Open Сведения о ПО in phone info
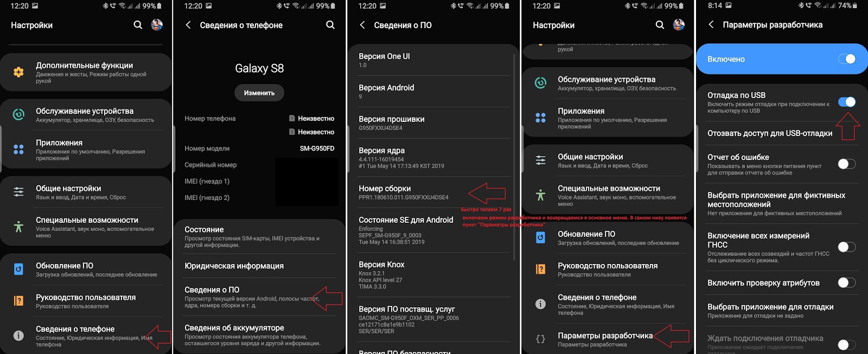Screen dimensions: 868x354 point(259,297)
